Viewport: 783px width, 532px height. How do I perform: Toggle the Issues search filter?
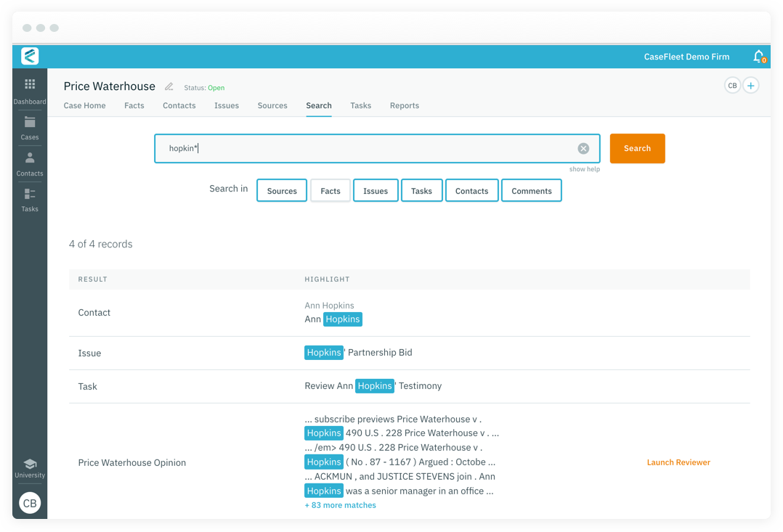[x=376, y=190]
